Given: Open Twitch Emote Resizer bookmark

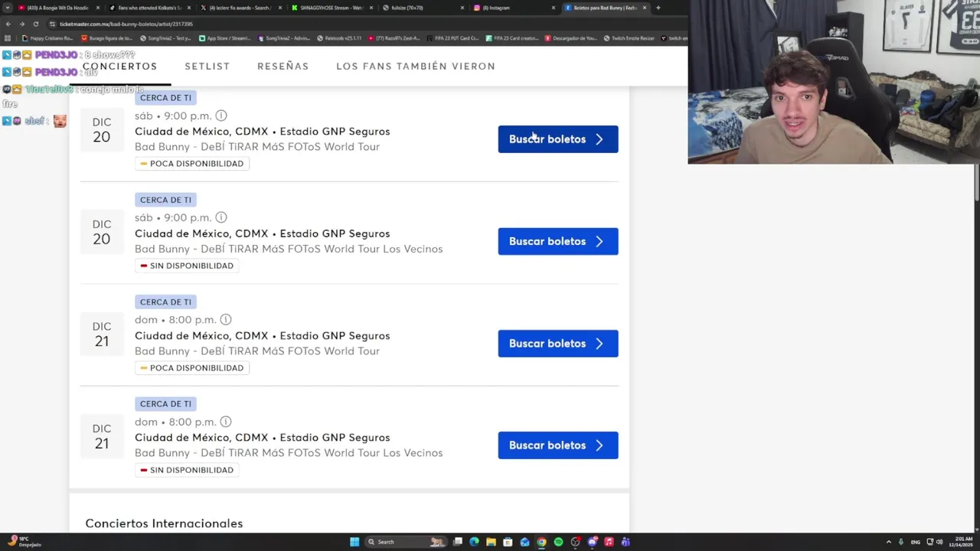Looking at the screenshot, I should point(629,38).
